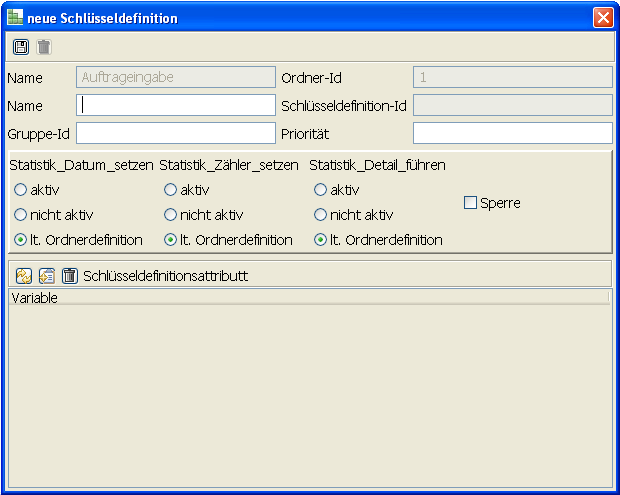Enable the Sperre checkbox

coord(471,203)
